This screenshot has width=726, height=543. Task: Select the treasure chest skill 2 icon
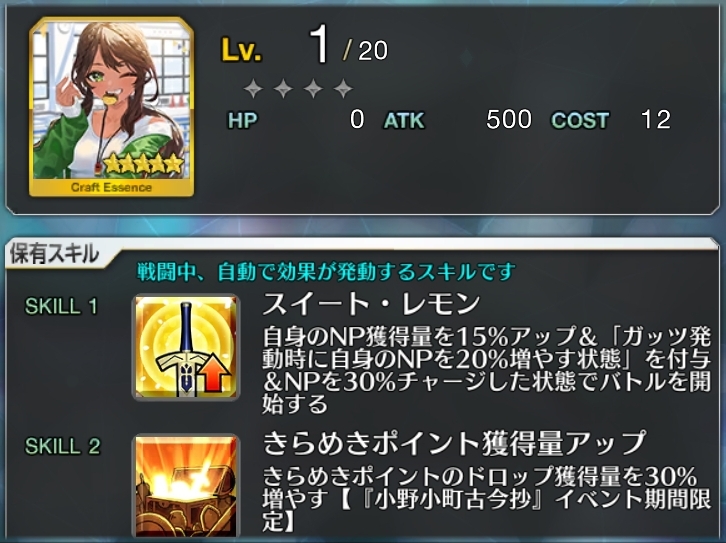click(x=186, y=486)
